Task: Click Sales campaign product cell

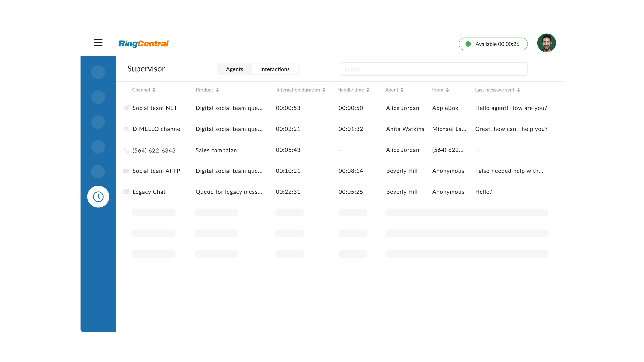Action: [x=216, y=150]
